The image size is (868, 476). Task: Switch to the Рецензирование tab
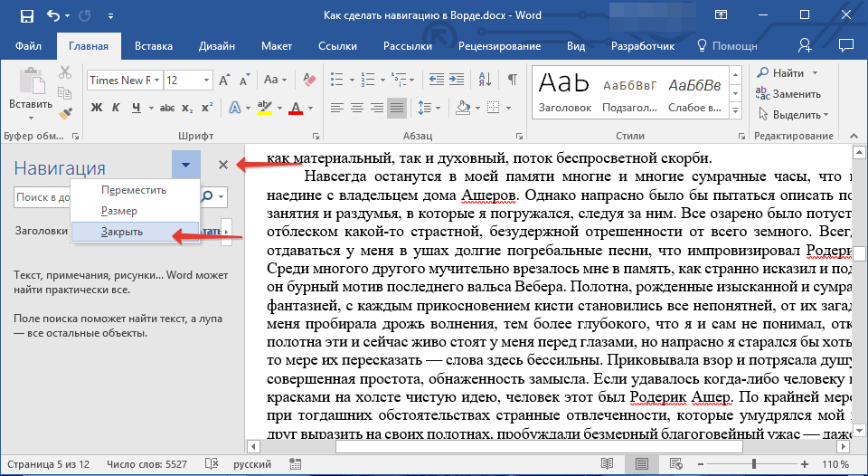(499, 46)
